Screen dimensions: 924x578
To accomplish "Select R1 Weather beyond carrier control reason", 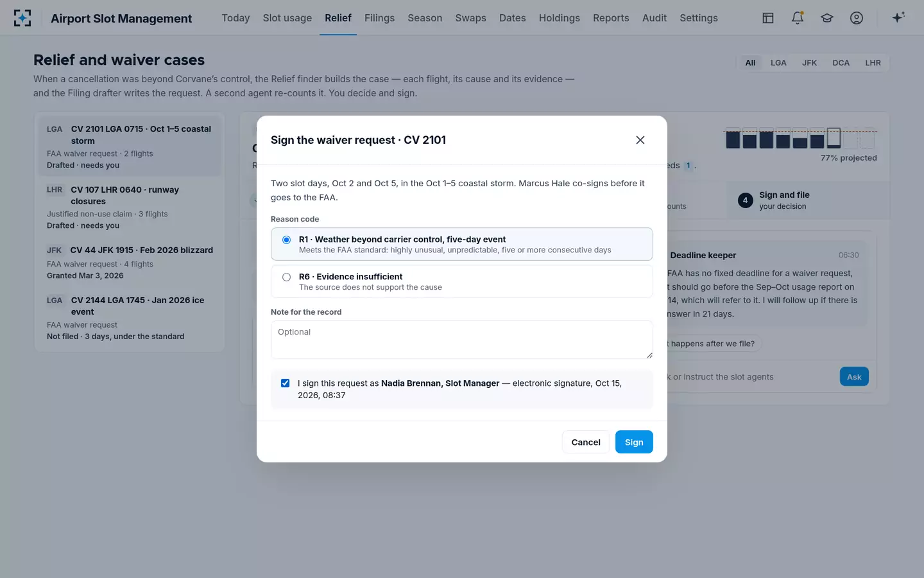I will pyautogui.click(x=462, y=244).
